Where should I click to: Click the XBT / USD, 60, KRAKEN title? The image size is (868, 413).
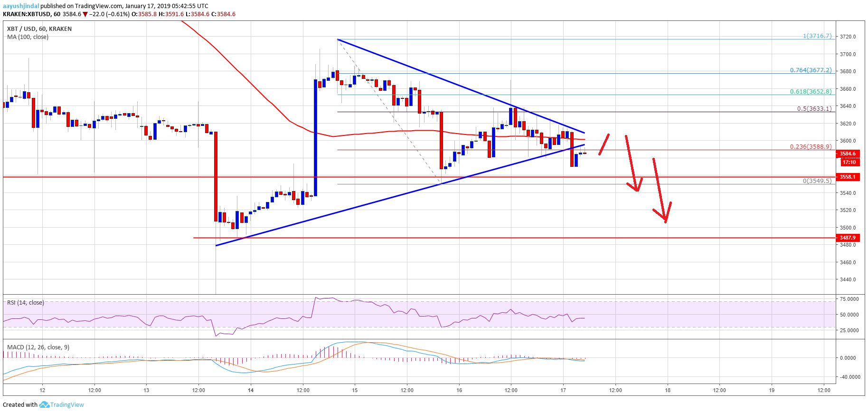[x=39, y=29]
